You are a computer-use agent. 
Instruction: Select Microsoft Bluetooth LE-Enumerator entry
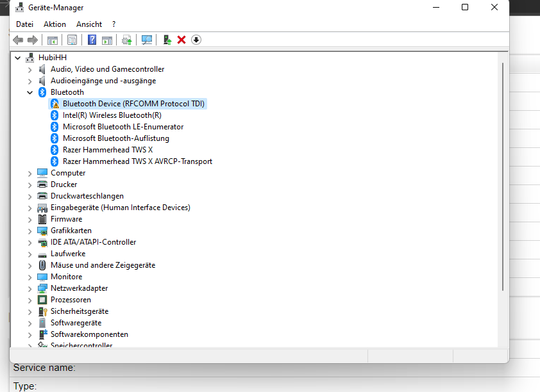(x=123, y=127)
